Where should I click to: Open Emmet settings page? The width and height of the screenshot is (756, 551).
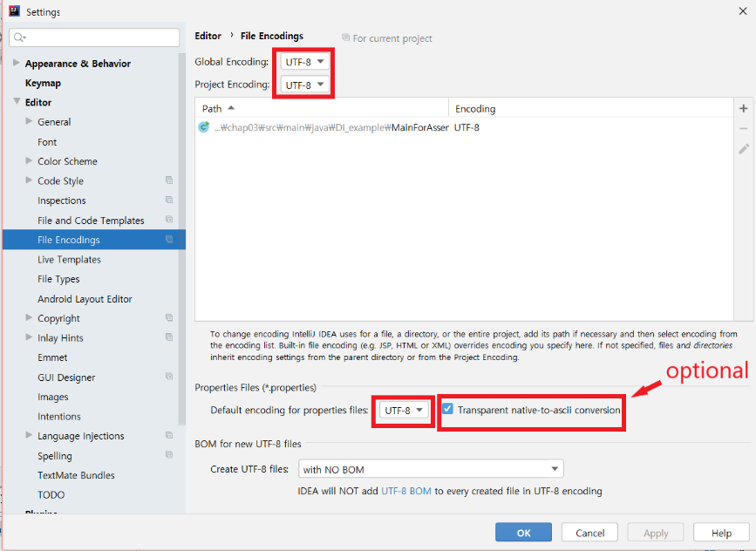52,357
